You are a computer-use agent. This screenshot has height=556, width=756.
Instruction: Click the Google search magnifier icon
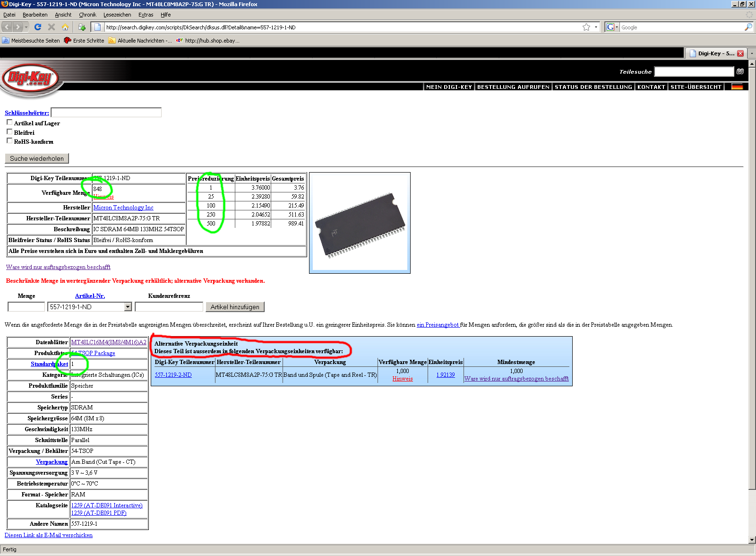click(x=748, y=27)
